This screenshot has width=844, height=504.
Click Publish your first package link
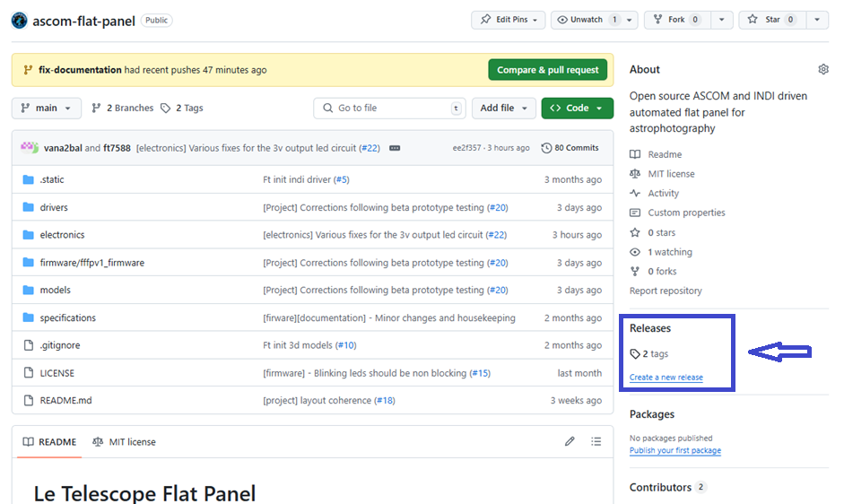[675, 450]
